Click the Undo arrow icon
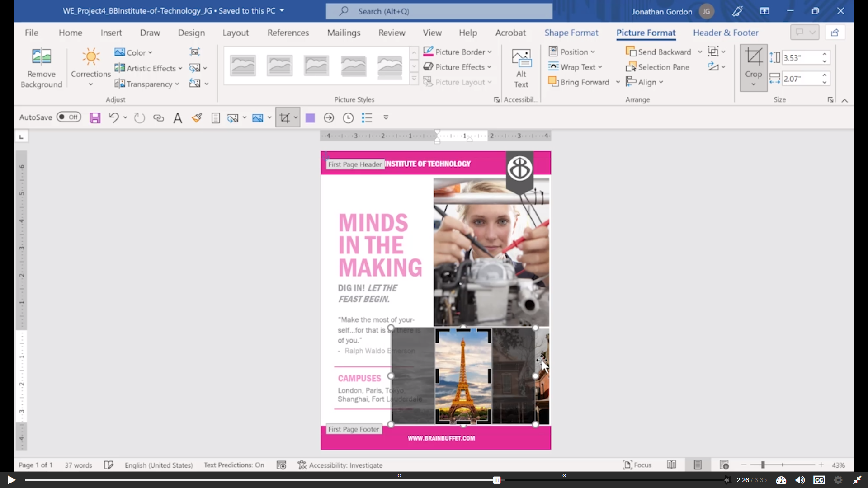 coord(113,118)
